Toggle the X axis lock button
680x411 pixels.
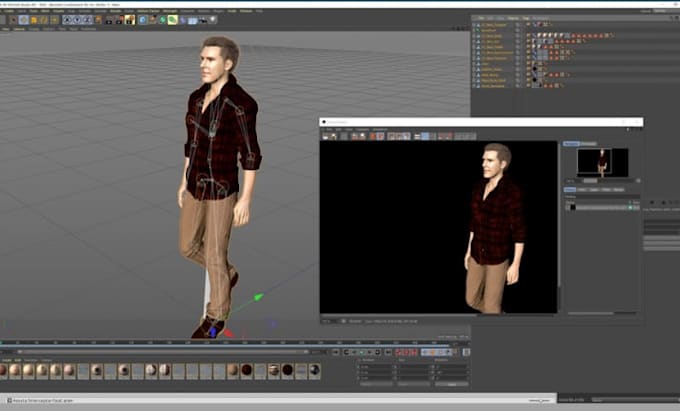click(67, 20)
